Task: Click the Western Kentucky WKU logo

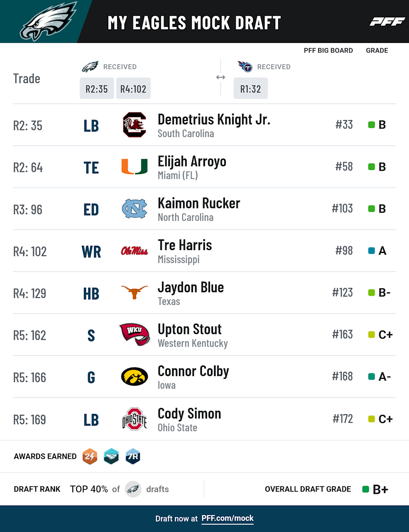Action: 134,334
